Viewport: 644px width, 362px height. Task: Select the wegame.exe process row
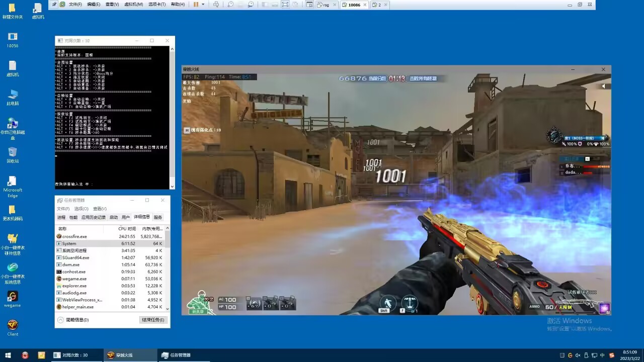pos(110,279)
